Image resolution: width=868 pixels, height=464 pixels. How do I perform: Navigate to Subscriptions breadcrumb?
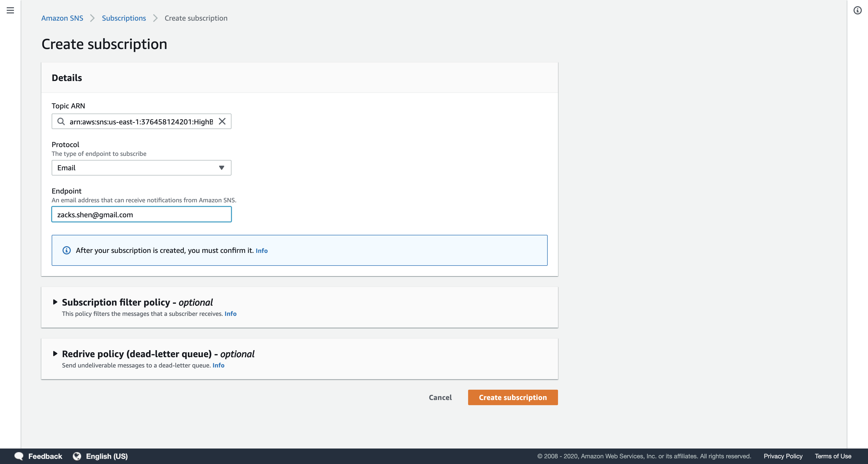[124, 18]
